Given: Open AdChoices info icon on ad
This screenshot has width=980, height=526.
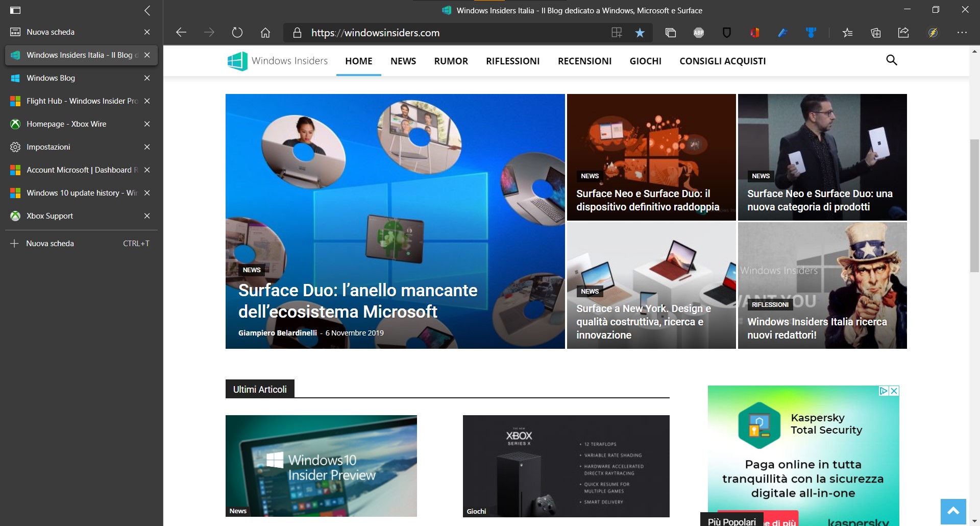Looking at the screenshot, I should [x=884, y=391].
